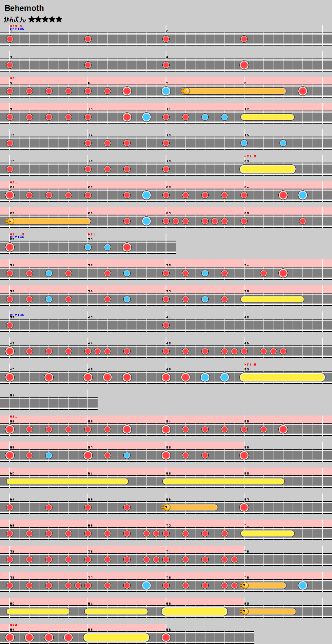
Task: Click the long drumroll starting at measure 60
Action: tap(67, 481)
